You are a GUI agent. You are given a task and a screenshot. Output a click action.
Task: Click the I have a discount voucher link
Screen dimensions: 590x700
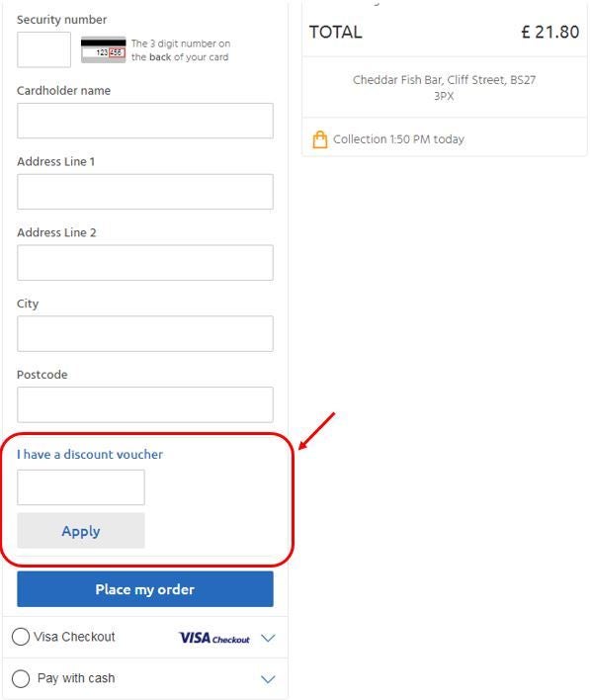[x=90, y=454]
